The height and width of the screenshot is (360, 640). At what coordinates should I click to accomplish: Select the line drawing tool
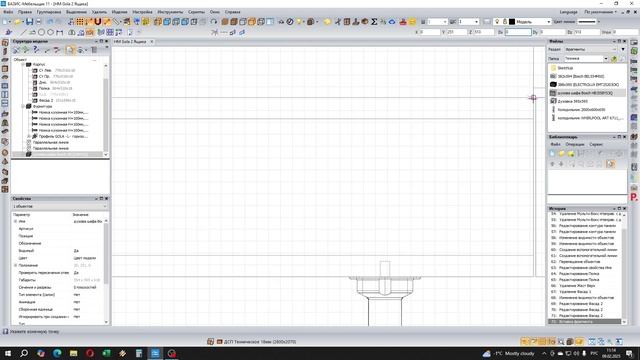click(x=23, y=32)
